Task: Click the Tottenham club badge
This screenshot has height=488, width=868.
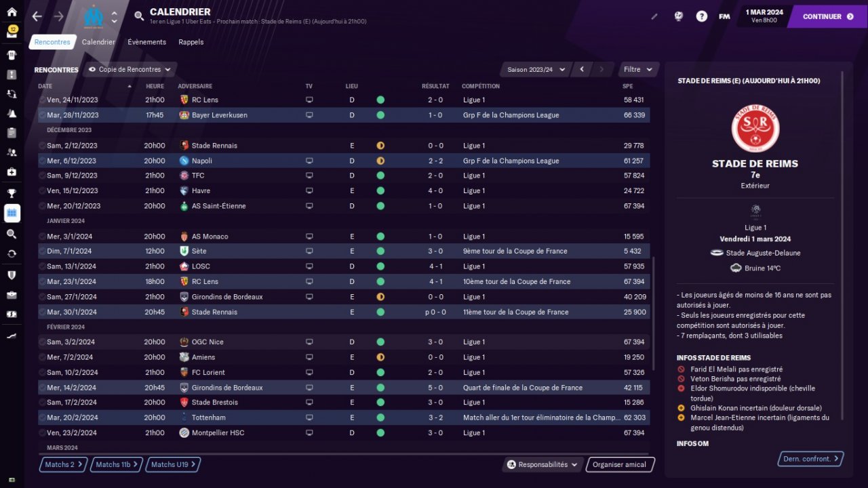Action: (184, 418)
